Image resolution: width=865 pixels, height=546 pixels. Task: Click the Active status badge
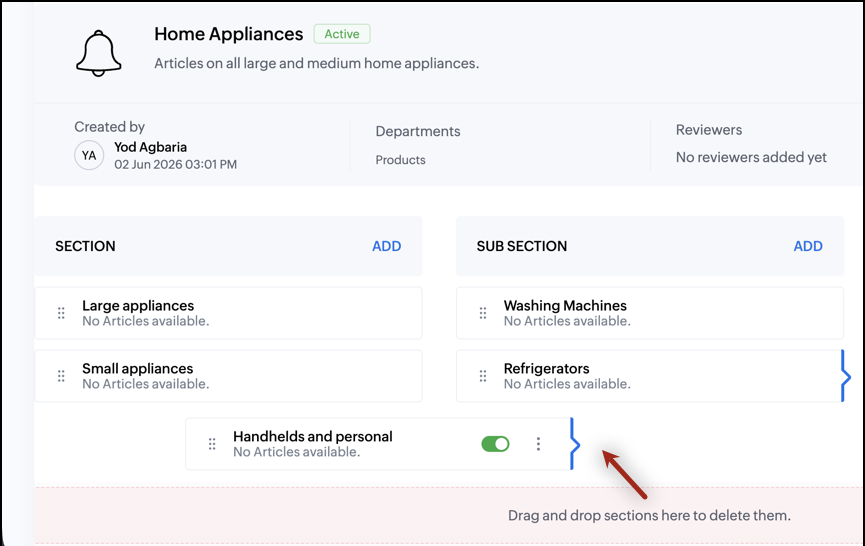pos(342,34)
